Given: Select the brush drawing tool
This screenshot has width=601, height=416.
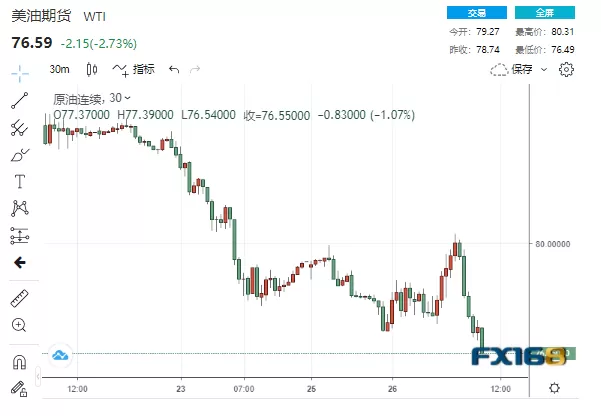Looking at the screenshot, I should [20, 155].
